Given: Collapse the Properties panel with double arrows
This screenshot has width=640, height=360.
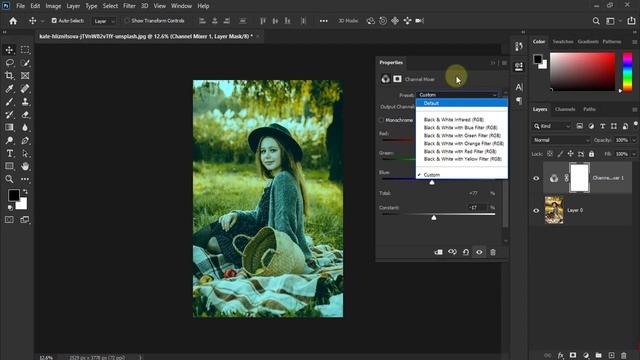Looking at the screenshot, I should [x=493, y=63].
